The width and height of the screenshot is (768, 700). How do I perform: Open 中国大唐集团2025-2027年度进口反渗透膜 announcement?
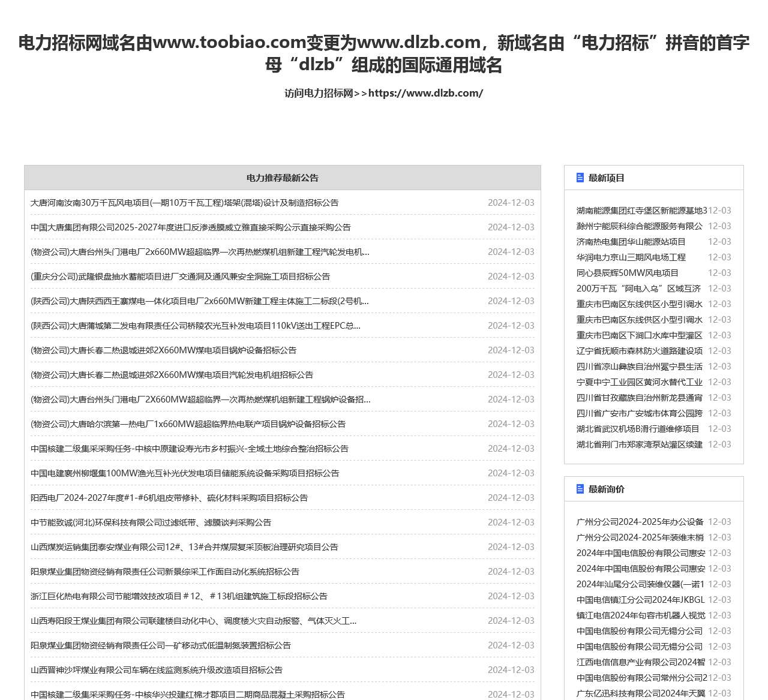click(x=191, y=227)
